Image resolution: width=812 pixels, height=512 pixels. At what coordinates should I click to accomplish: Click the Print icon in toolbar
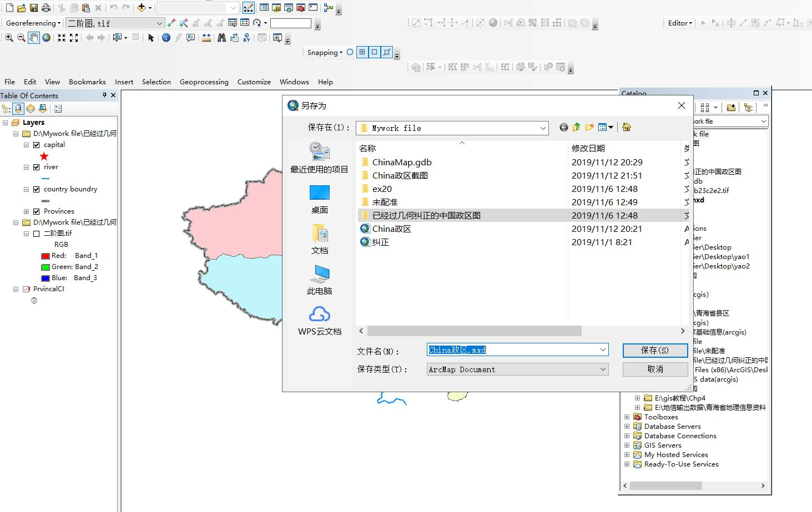pos(46,8)
